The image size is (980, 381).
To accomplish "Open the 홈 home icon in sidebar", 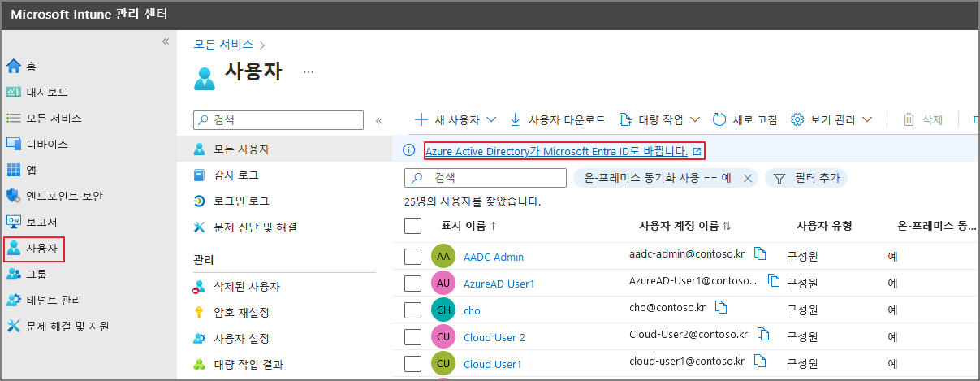I will click(13, 67).
